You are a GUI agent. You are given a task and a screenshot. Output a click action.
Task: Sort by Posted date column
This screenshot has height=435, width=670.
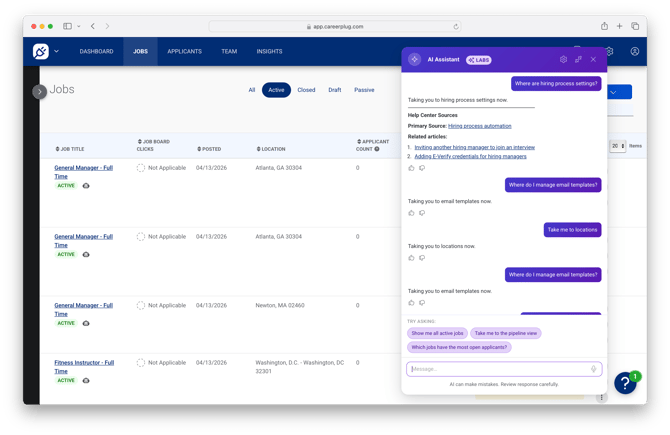[x=209, y=149]
